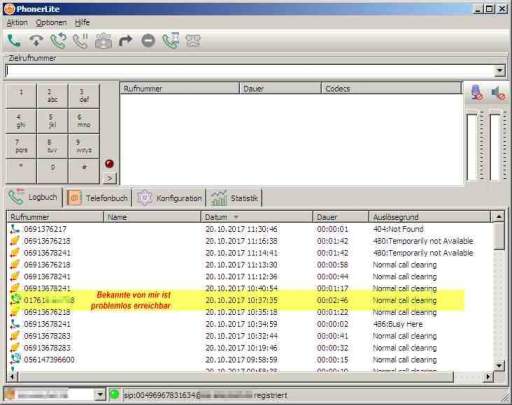Image resolution: width=512 pixels, height=405 pixels.
Task: Click the hold call icon
Action: point(80,41)
